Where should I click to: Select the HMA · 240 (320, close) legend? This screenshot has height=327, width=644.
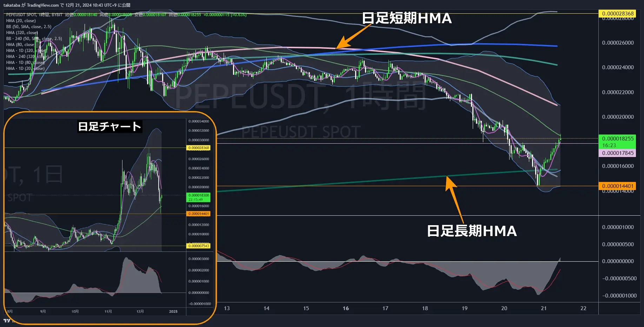(x=27, y=57)
